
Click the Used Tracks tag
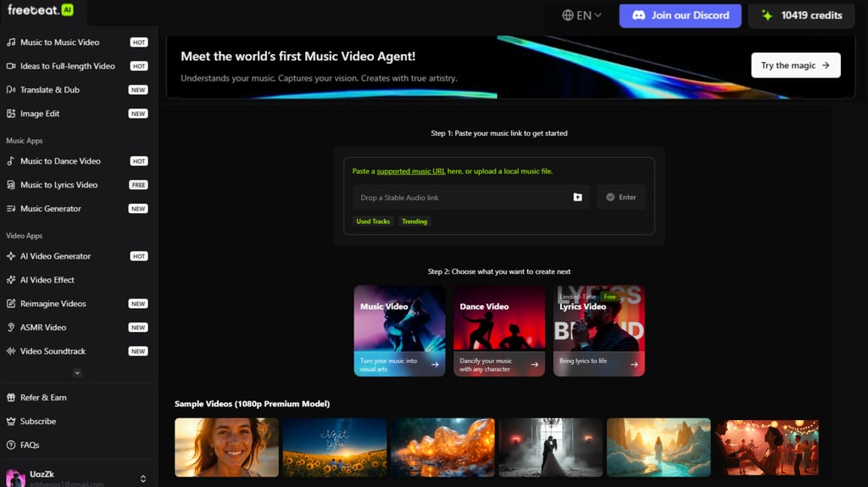[x=373, y=221]
